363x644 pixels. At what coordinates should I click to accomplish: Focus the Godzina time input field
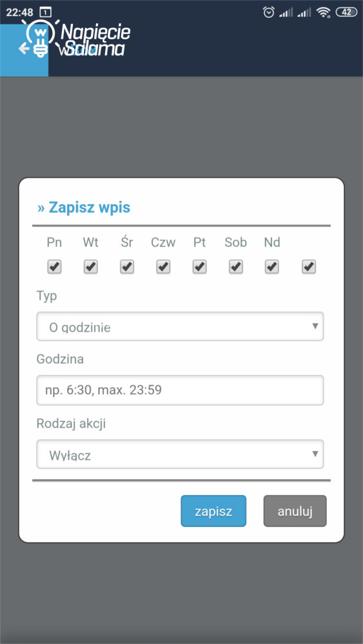pos(180,390)
